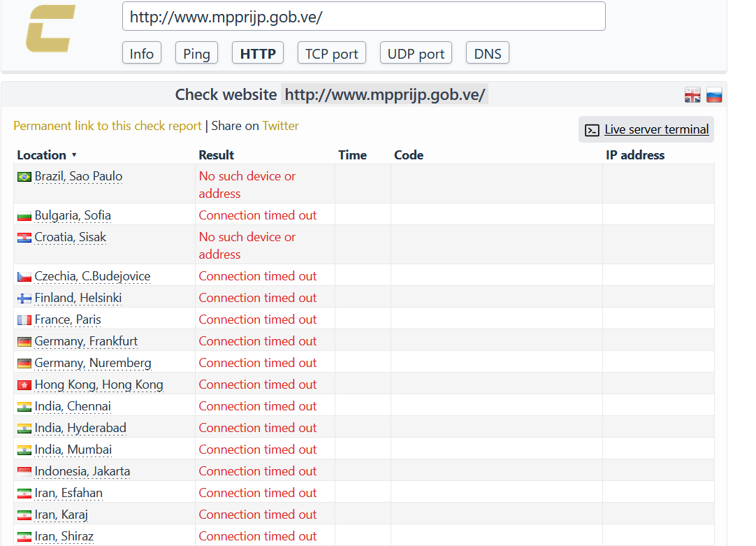This screenshot has height=546, width=756.
Task: Sort the table by Location column
Action: (47, 155)
